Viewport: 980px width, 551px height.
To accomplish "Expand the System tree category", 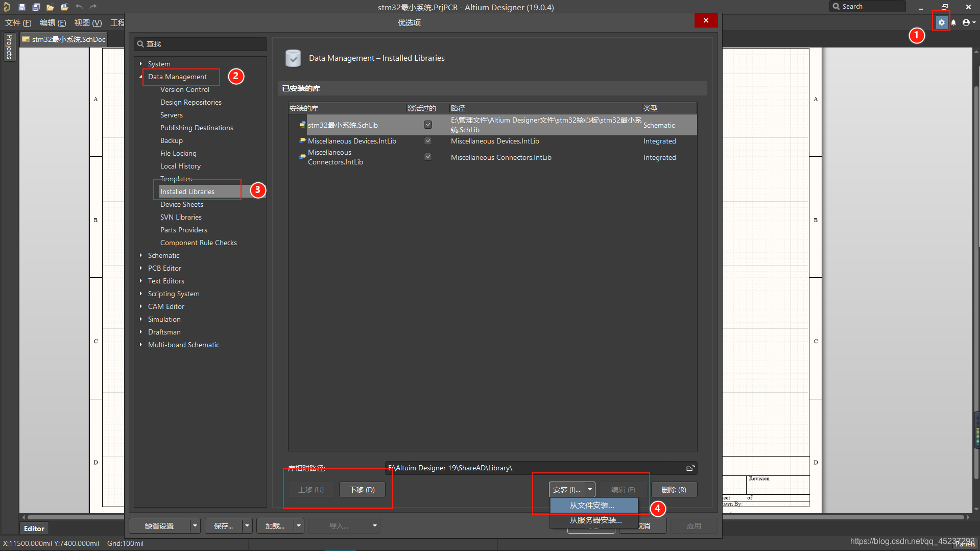I will (x=141, y=64).
